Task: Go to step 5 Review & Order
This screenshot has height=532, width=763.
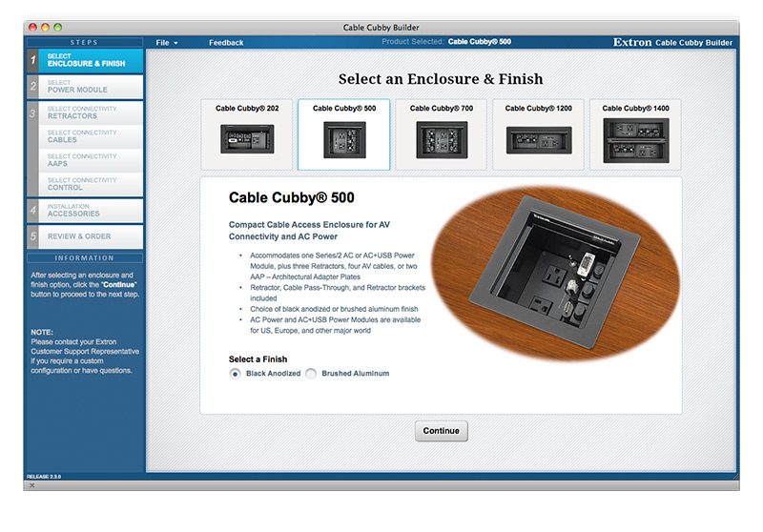Action: point(85,236)
